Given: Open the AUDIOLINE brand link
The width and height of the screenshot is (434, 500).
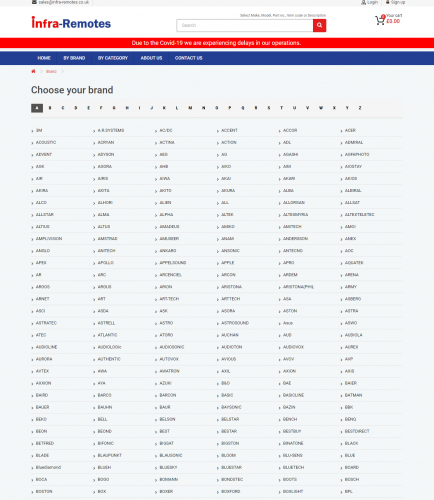Looking at the screenshot, I should click(x=47, y=347).
